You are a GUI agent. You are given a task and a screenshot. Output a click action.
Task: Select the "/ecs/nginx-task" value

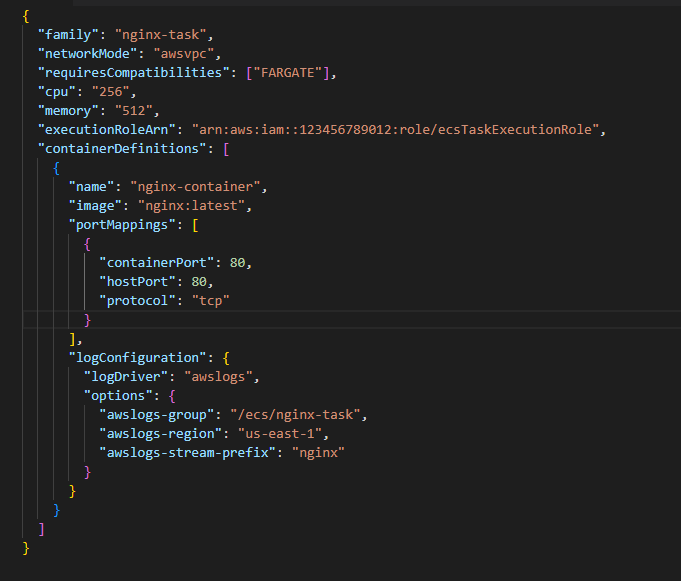click(x=295, y=415)
